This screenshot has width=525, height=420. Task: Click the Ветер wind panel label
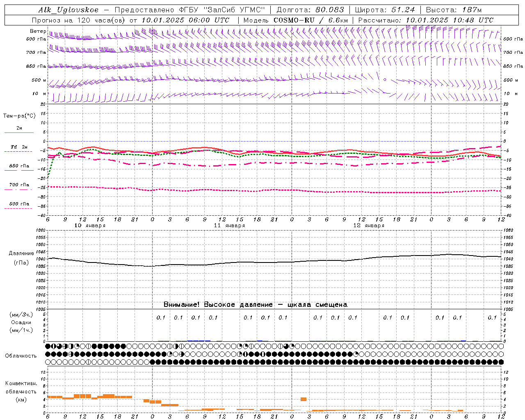coord(38,31)
